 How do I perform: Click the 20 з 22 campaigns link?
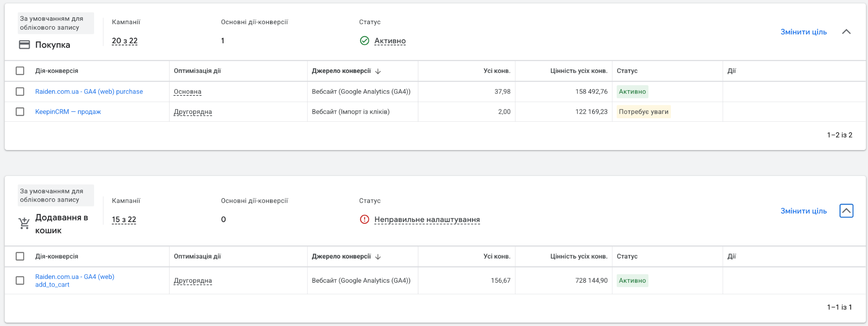pos(125,41)
